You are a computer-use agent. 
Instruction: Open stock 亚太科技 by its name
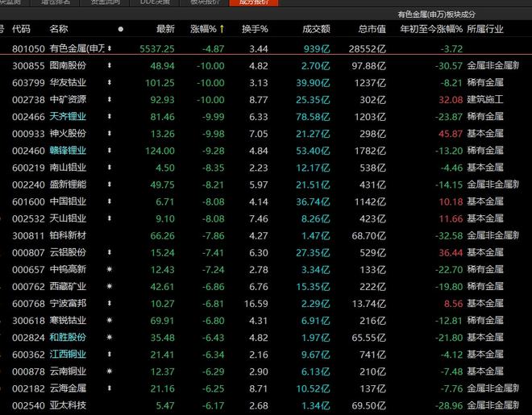[68, 405]
